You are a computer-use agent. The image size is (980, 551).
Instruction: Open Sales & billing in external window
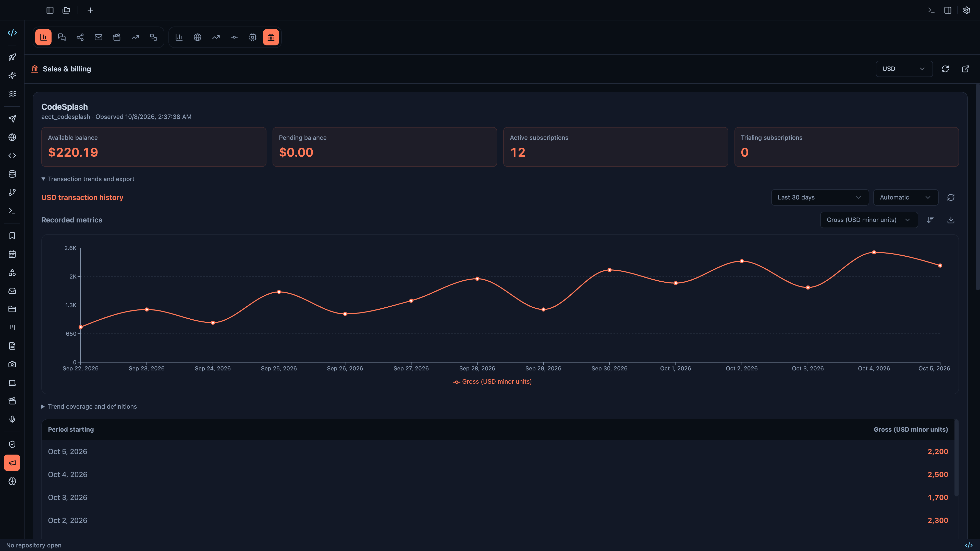965,69
